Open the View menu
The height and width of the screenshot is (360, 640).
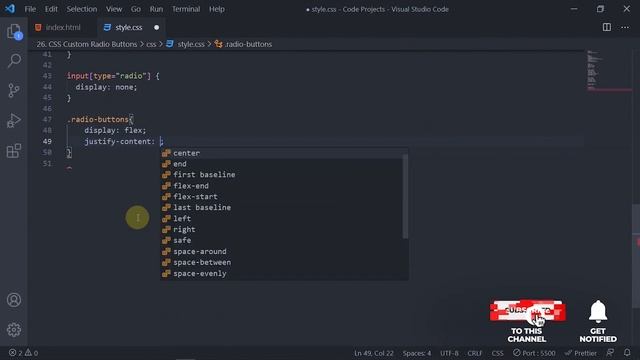[x=114, y=9]
